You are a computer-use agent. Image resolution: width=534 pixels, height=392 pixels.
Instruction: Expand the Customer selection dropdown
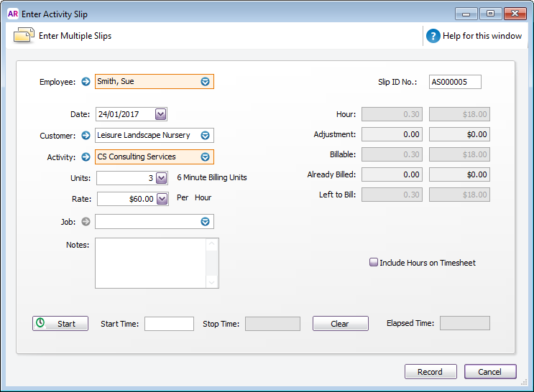point(205,136)
